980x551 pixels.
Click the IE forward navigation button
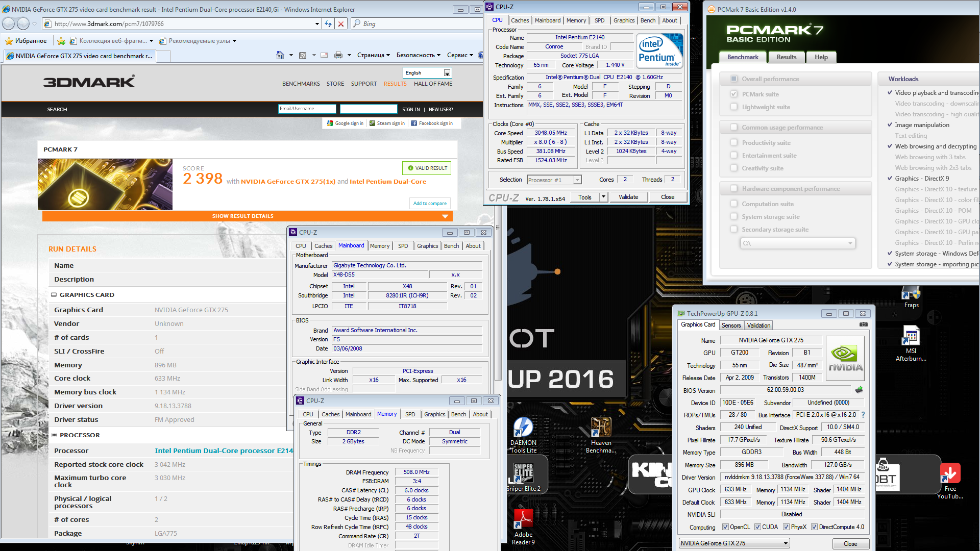23,23
